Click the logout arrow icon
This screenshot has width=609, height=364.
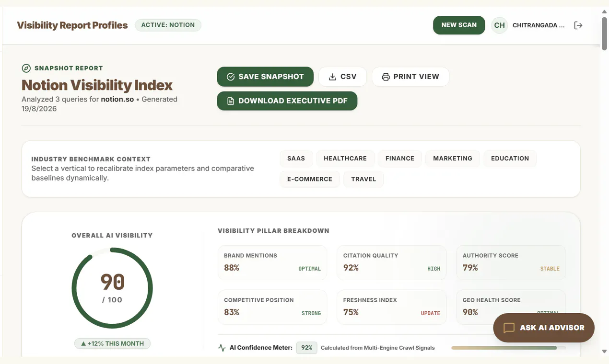pos(578,25)
